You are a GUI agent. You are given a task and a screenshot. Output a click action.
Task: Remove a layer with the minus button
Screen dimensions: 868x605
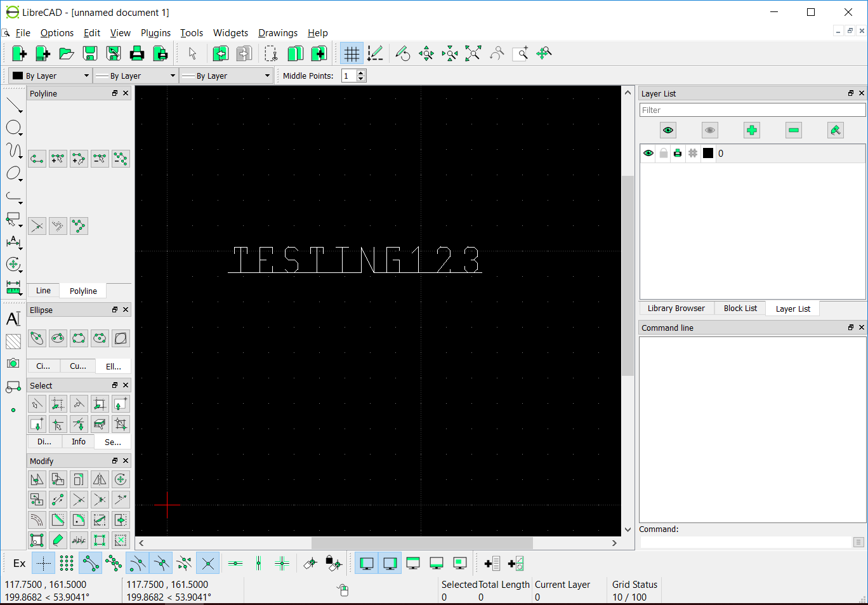pyautogui.click(x=793, y=130)
